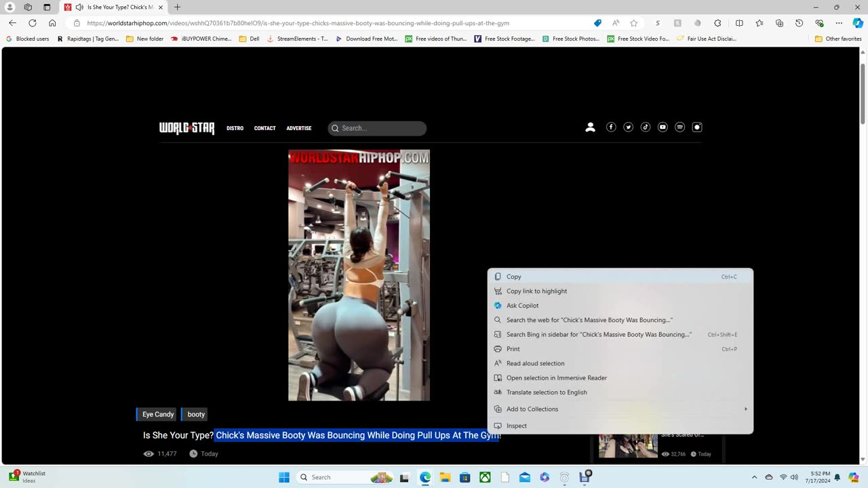Choose Search the web for selected text

(x=620, y=320)
